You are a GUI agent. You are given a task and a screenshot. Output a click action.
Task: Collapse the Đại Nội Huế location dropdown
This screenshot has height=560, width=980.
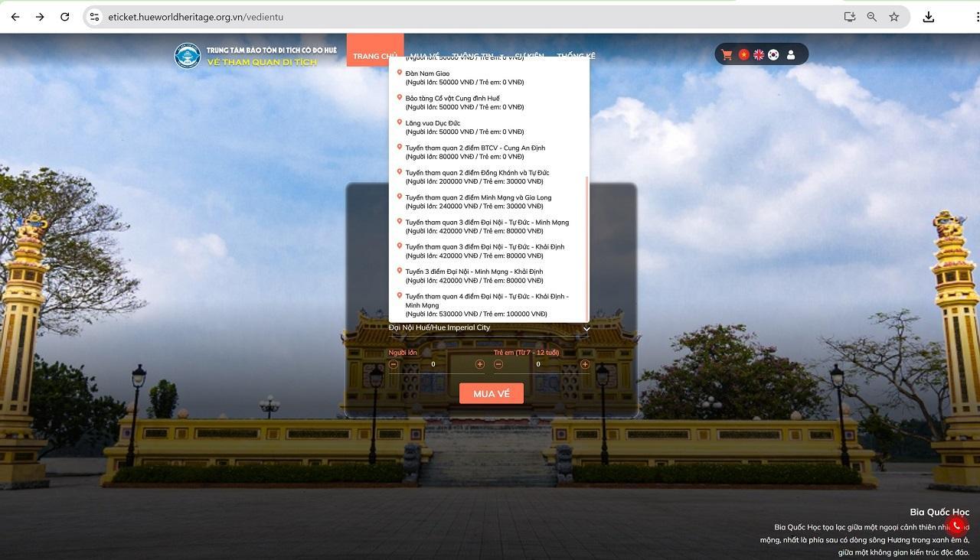586,329
